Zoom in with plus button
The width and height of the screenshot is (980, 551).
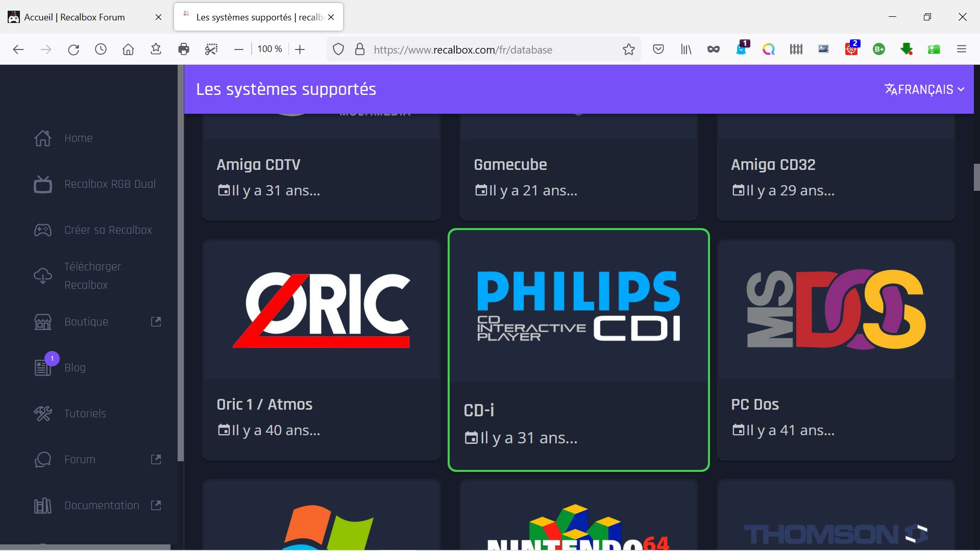300,49
